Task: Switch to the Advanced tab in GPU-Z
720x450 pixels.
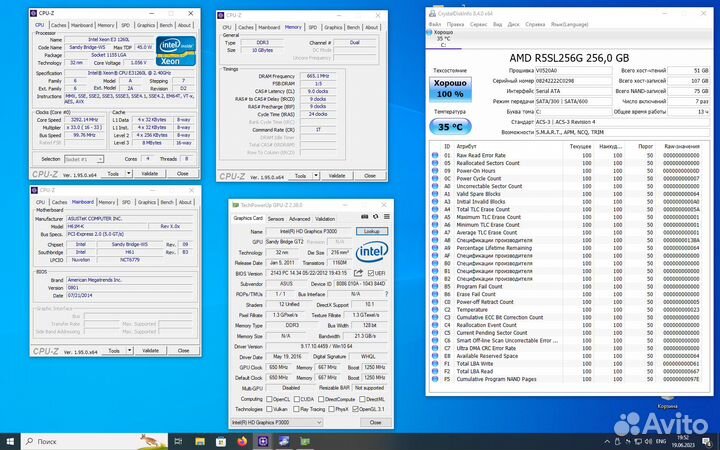Action: click(300, 219)
